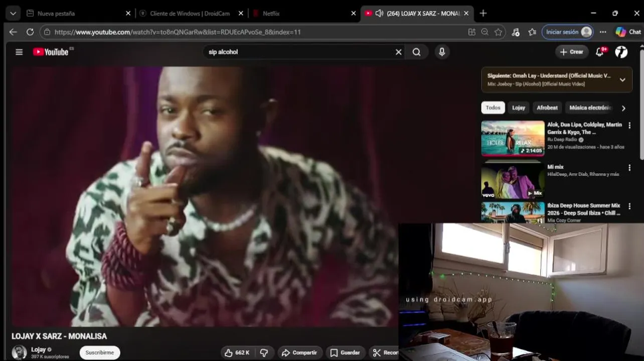Open the browser favorites list icon
The width and height of the screenshot is (644, 361).
(x=532, y=32)
